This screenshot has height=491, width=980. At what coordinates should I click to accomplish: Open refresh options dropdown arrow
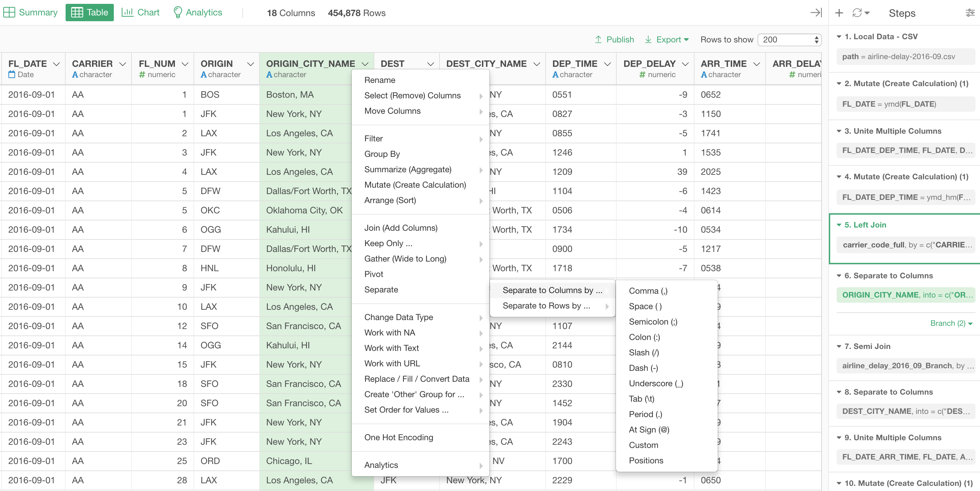[867, 13]
